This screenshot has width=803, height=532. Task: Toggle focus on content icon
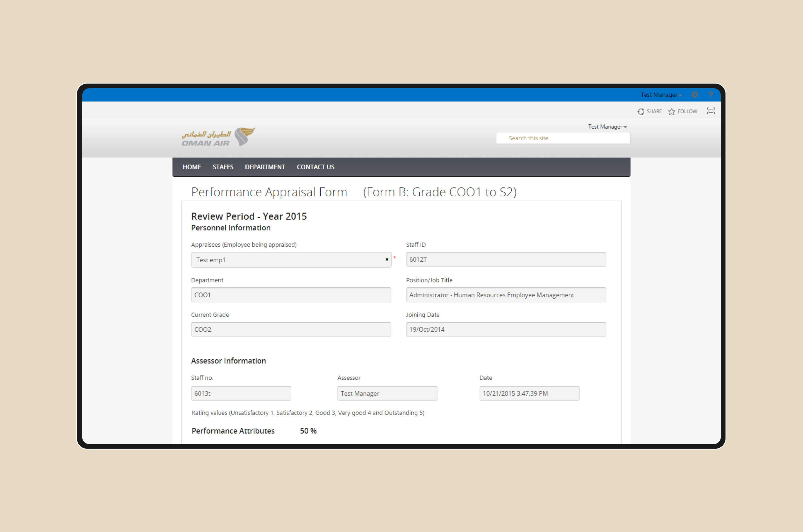pyautogui.click(x=711, y=111)
